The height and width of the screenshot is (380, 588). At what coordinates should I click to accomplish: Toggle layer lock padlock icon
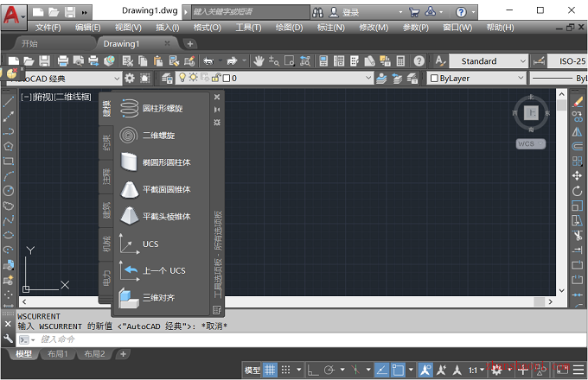tap(215, 78)
